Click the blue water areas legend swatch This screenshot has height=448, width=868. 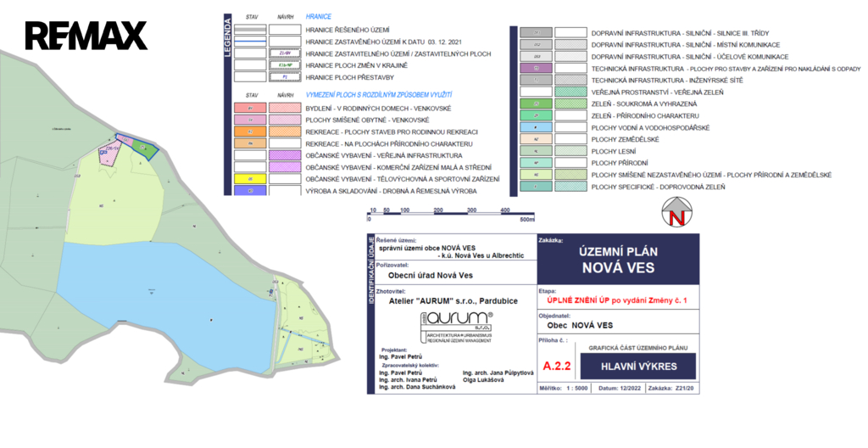pyautogui.click(x=536, y=127)
